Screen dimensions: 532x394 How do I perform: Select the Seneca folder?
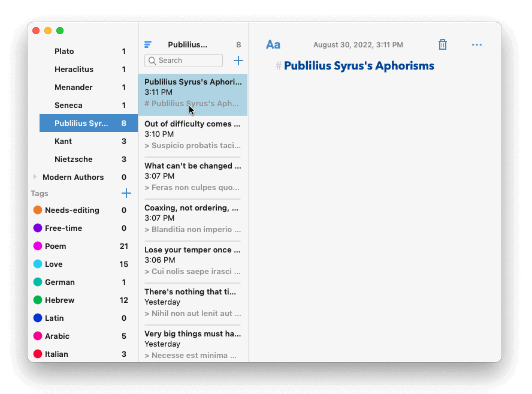[89, 106]
